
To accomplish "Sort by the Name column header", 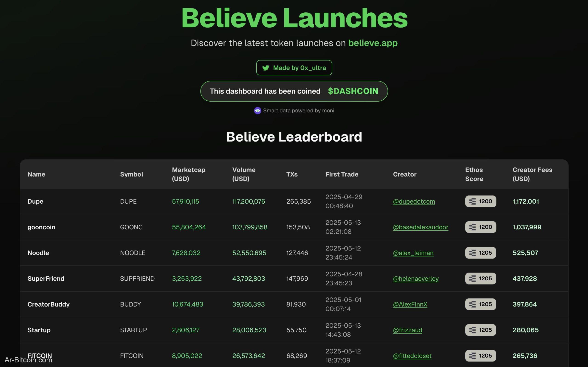I will click(36, 174).
